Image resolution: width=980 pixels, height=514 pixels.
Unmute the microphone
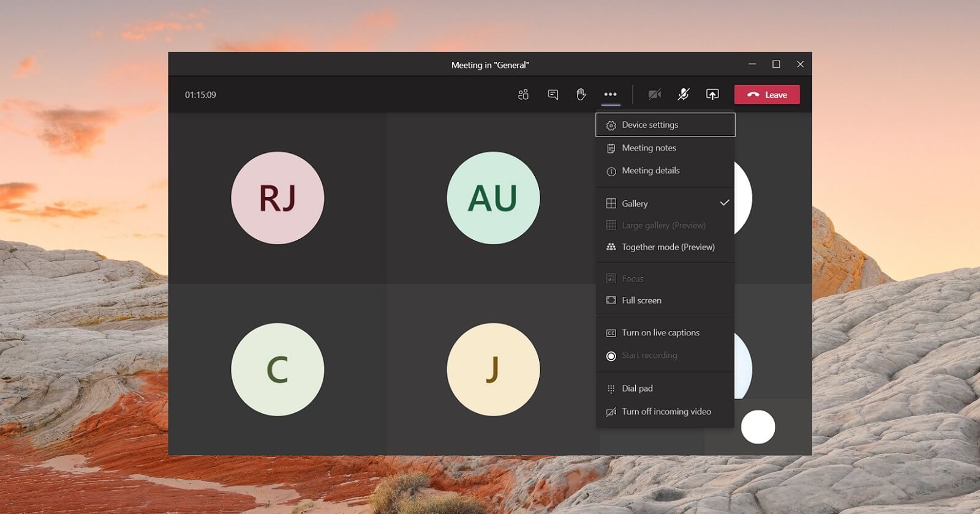tap(683, 94)
